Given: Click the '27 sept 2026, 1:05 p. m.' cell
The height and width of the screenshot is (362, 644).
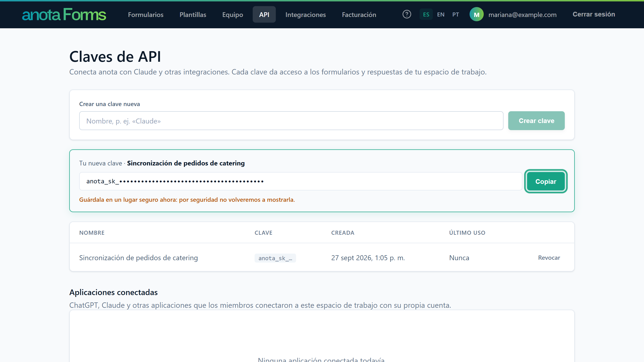Looking at the screenshot, I should click(x=368, y=258).
